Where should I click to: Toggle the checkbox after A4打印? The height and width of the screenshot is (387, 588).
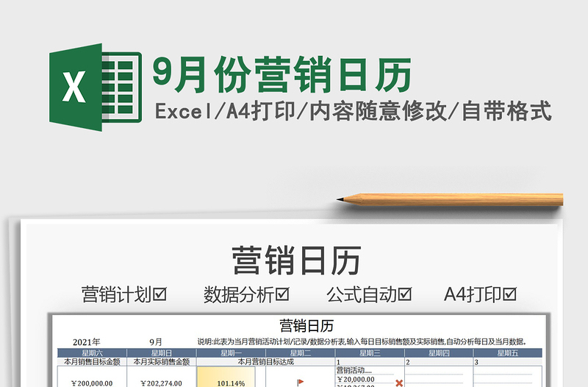pos(509,294)
